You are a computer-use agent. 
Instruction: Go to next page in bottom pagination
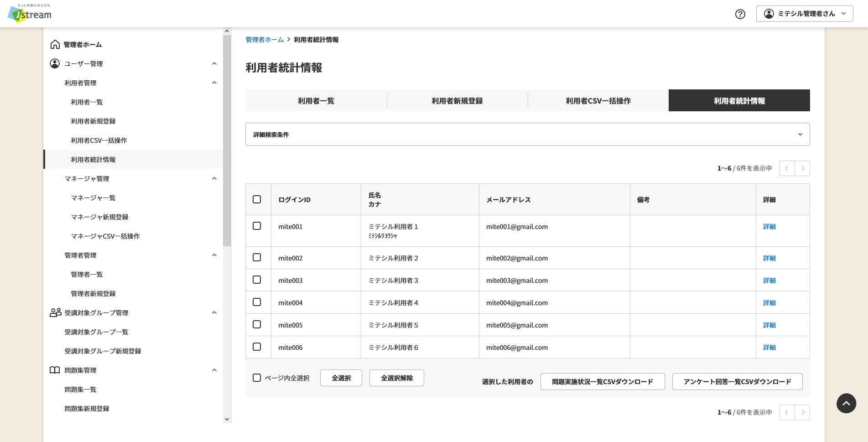coord(802,412)
